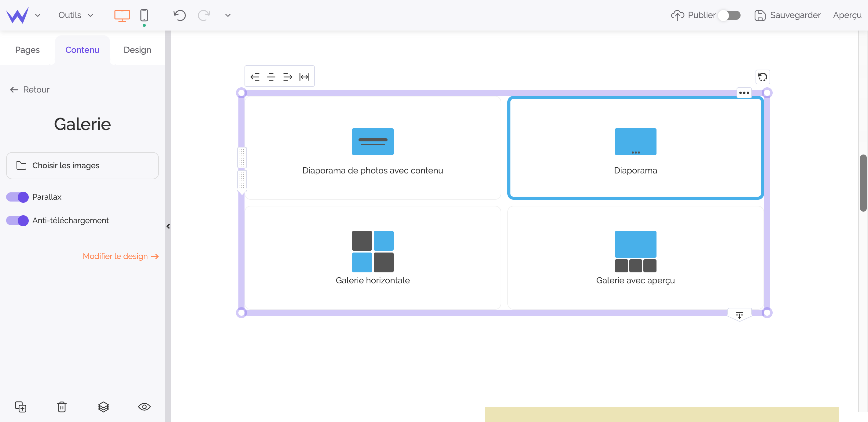
Task: Click Choisir les images button
Action: (82, 166)
